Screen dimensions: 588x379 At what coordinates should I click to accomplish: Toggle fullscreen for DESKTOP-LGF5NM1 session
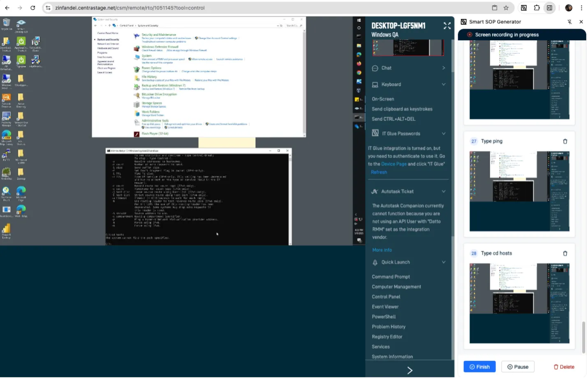point(447,26)
